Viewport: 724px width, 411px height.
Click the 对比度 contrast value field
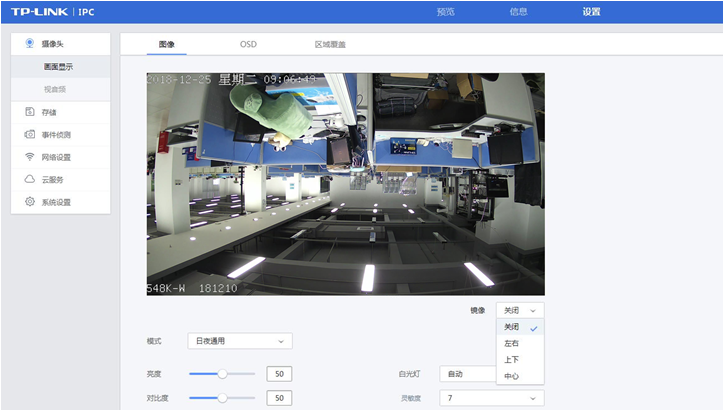tap(279, 398)
